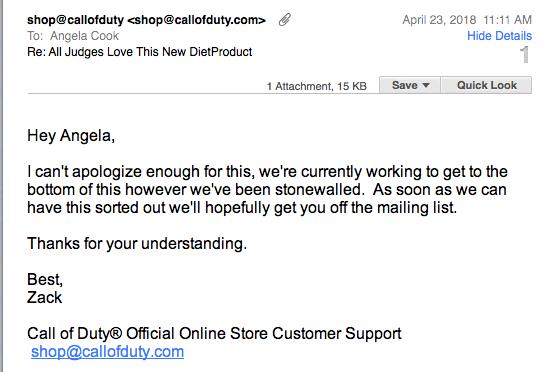The width and height of the screenshot is (544, 372).
Task: Click the words mailing list in body
Action: tap(417, 208)
